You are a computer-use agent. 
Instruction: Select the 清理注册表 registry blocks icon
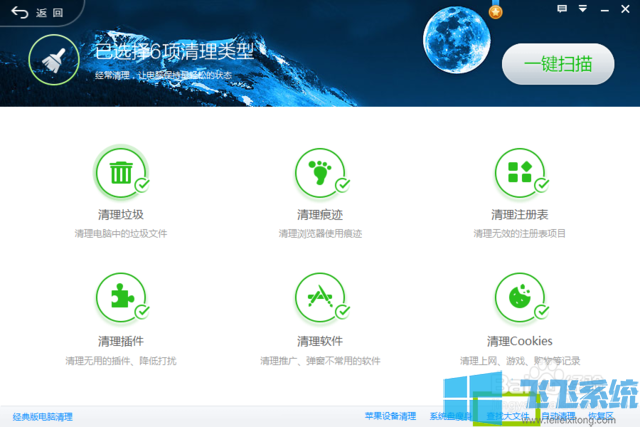click(x=520, y=173)
